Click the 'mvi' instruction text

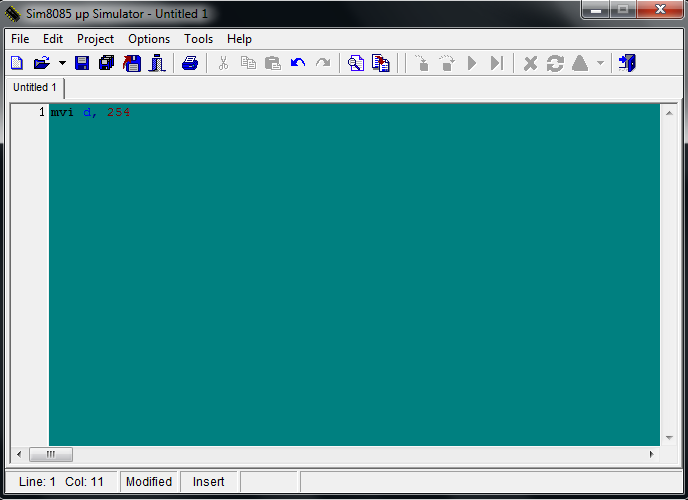62,112
